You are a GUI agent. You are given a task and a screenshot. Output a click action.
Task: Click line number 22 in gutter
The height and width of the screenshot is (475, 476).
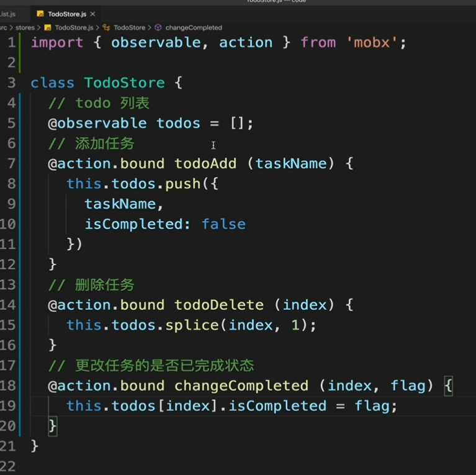[x=8, y=466]
